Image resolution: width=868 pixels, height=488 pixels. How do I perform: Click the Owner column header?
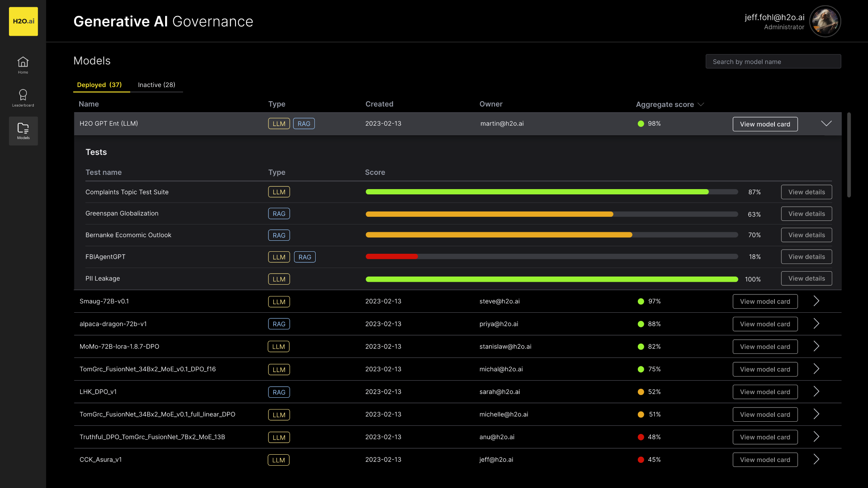coord(491,104)
